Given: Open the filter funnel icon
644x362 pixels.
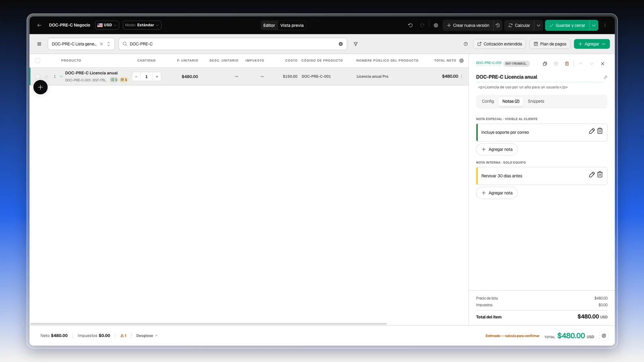Looking at the screenshot, I should click(356, 44).
